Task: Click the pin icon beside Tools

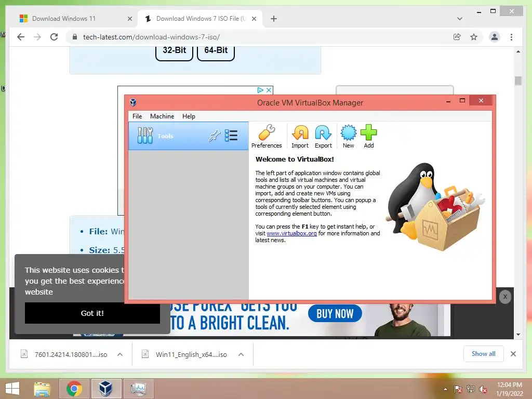Action: (x=215, y=136)
